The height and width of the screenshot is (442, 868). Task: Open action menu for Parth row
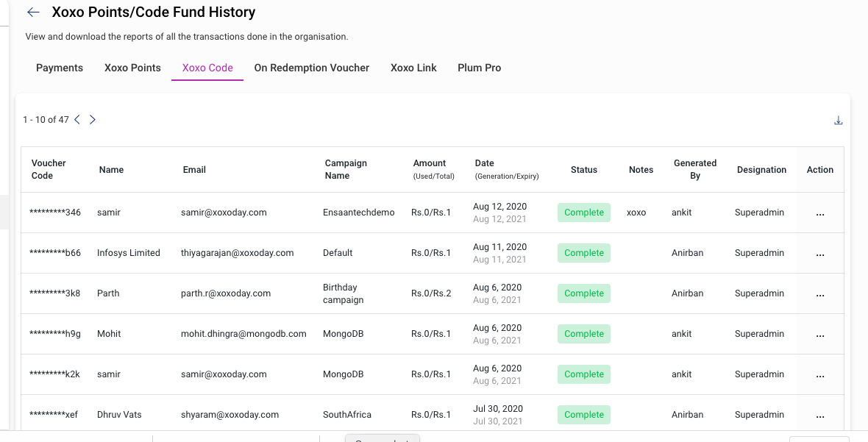820,293
